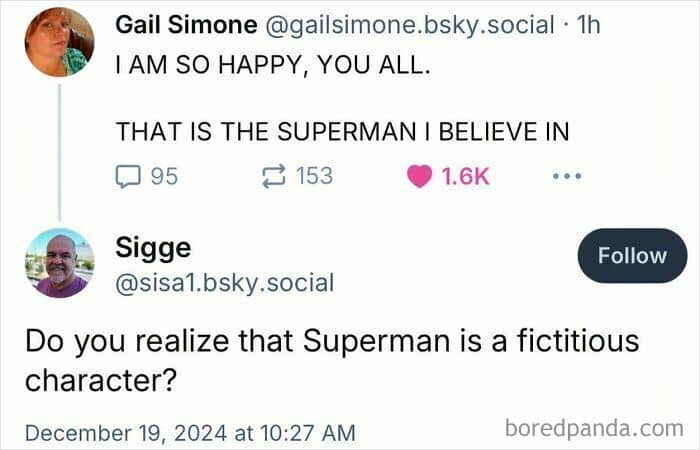Screen dimensions: 700x450
Task: Click the reply speech bubble icon
Action: point(129,177)
